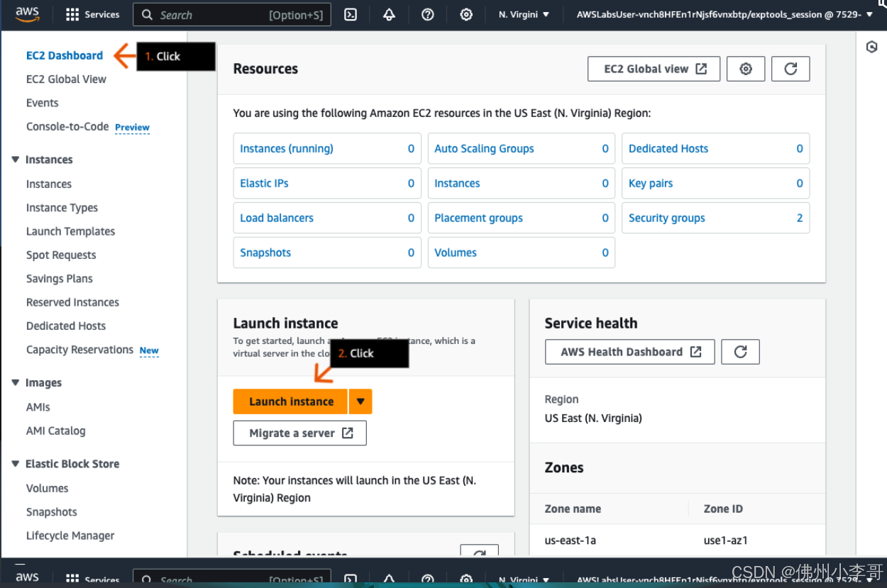Click the Zone name column header

click(x=573, y=509)
